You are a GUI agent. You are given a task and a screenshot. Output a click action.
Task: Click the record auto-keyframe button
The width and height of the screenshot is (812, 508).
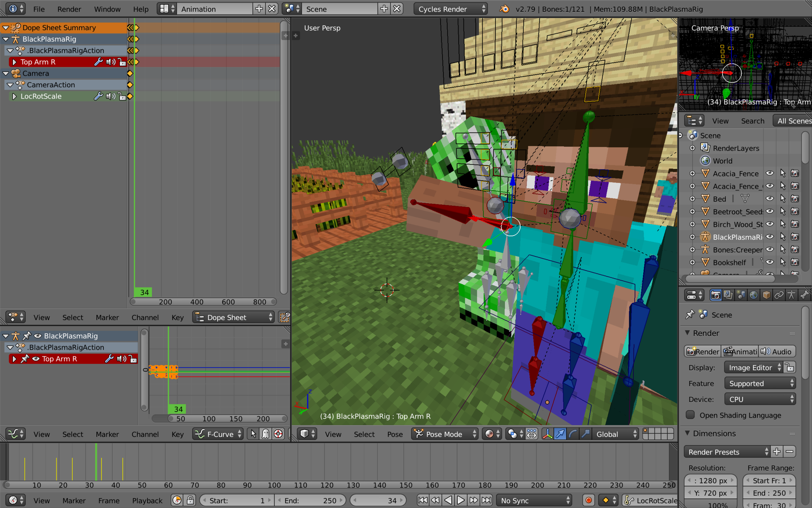pos(588,500)
